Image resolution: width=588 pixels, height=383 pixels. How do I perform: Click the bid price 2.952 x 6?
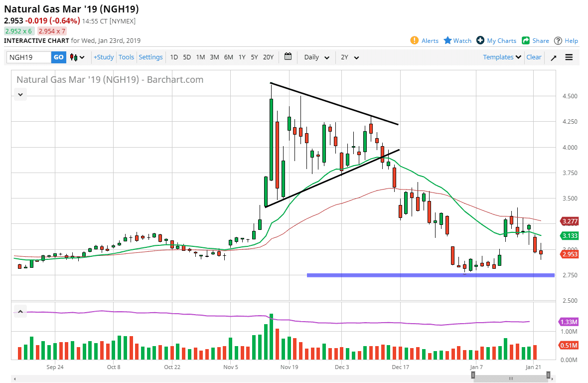click(x=19, y=31)
